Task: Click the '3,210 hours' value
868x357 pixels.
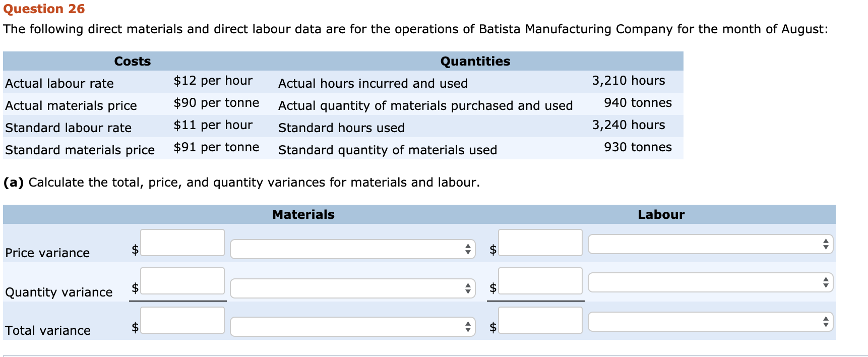Action: click(629, 81)
